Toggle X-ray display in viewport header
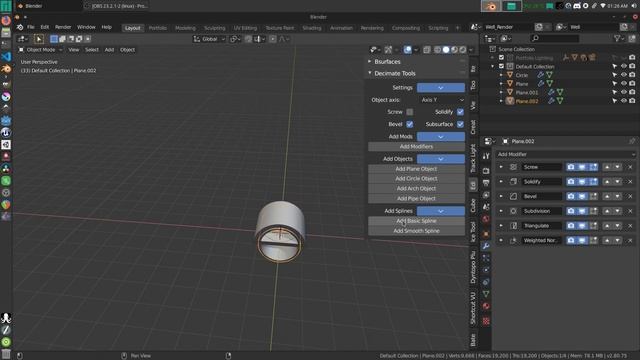The height and width of the screenshot is (360, 640). (x=427, y=49)
